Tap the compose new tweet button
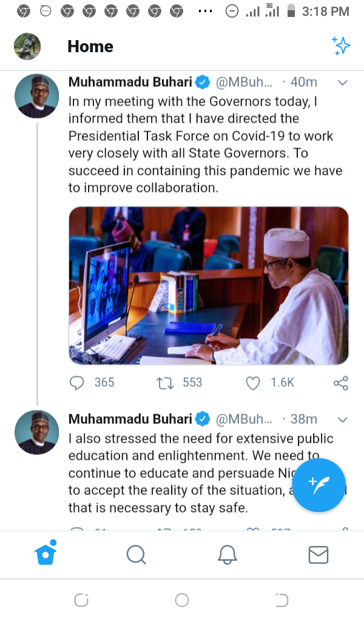This screenshot has height=622, width=364. pyautogui.click(x=318, y=485)
